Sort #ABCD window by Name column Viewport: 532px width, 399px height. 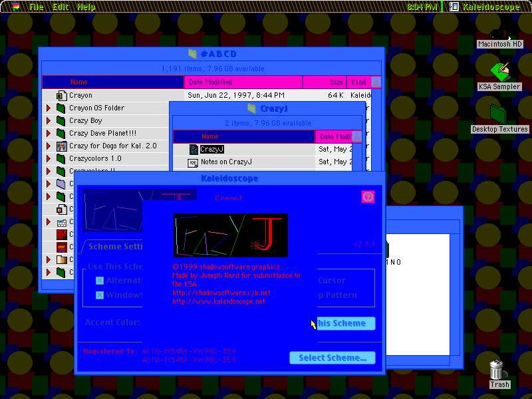tap(113, 82)
